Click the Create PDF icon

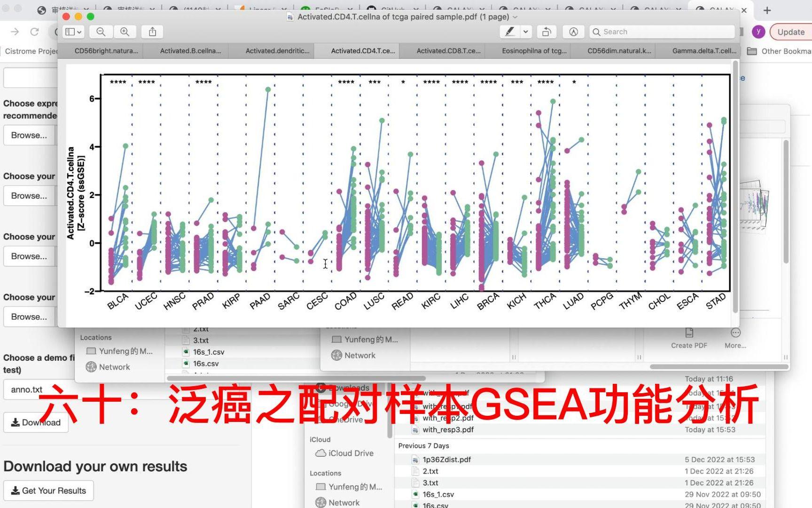click(689, 336)
